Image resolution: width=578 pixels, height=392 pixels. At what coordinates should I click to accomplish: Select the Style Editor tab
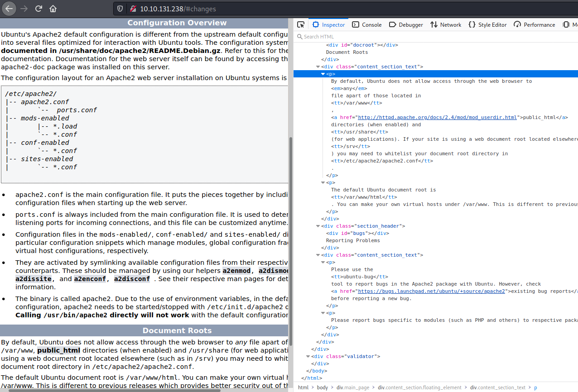click(x=487, y=24)
